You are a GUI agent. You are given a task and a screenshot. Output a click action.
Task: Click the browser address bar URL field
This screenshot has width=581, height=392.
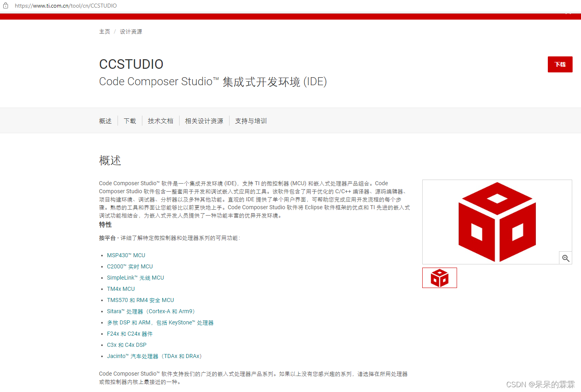pos(66,5)
